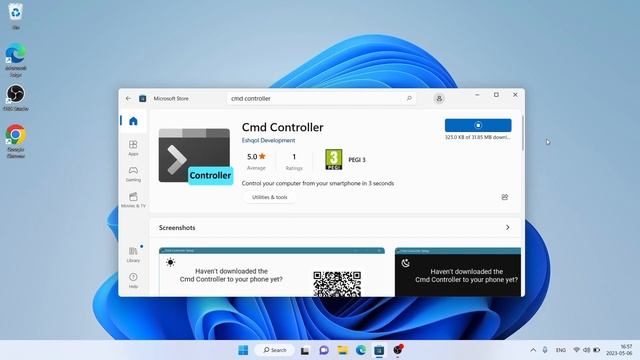Image resolution: width=640 pixels, height=360 pixels.
Task: Open the Recycle Bin desktop icon
Action: click(16, 16)
